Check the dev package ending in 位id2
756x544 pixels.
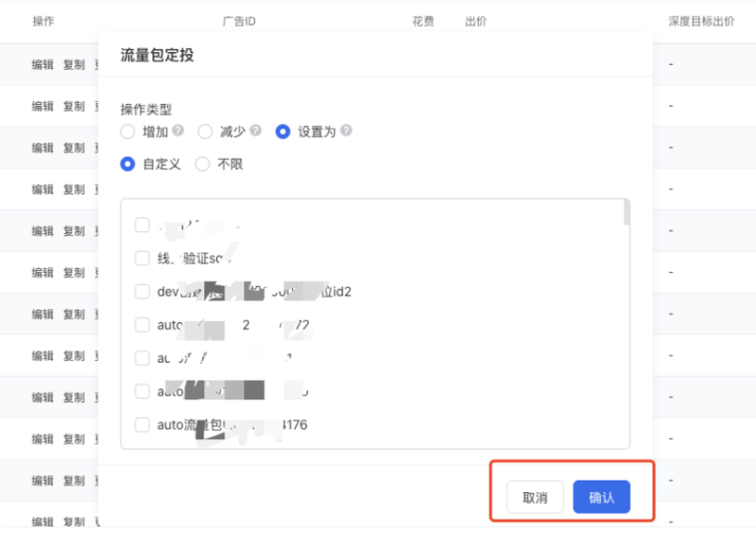142,291
